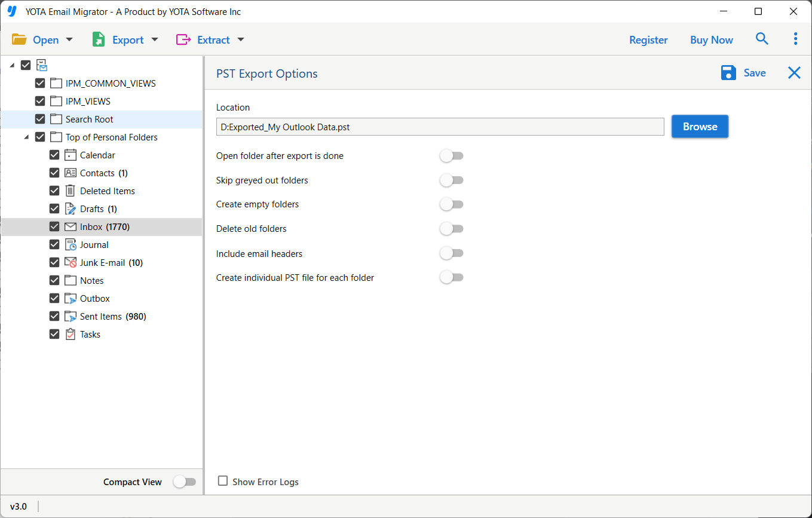Click the IPM_VIEWS folder icon
This screenshot has height=518, width=812.
point(56,101)
